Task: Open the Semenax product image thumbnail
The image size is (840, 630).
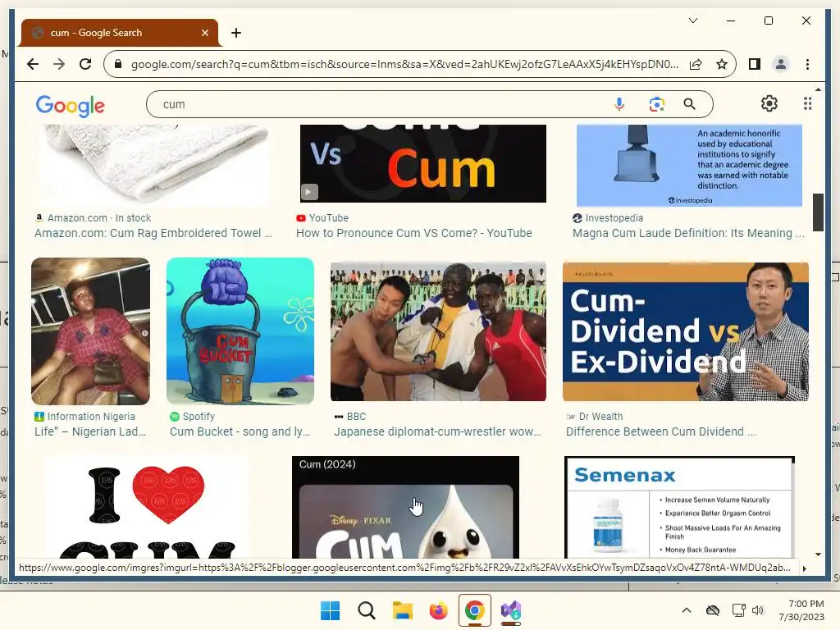Action: point(679,507)
